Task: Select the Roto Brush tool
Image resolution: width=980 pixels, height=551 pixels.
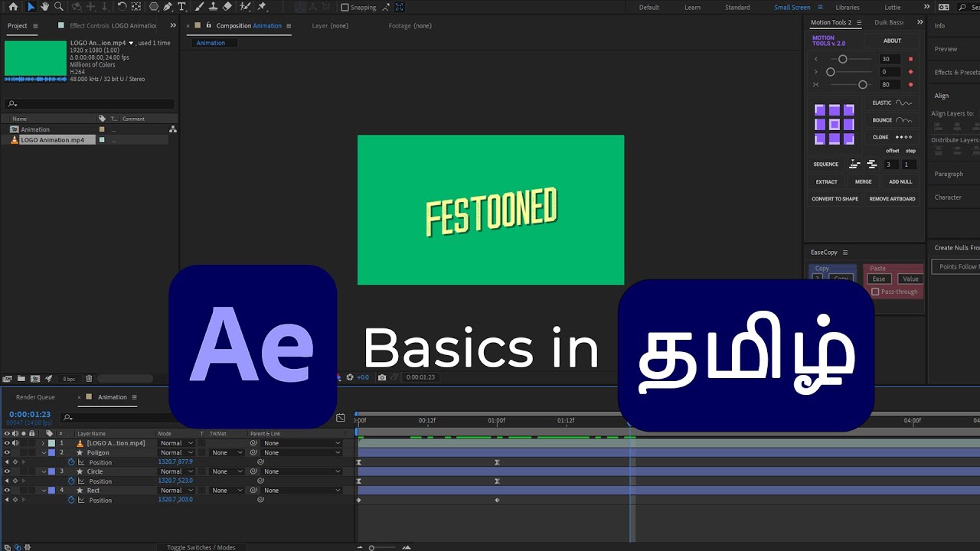Action: click(x=245, y=7)
